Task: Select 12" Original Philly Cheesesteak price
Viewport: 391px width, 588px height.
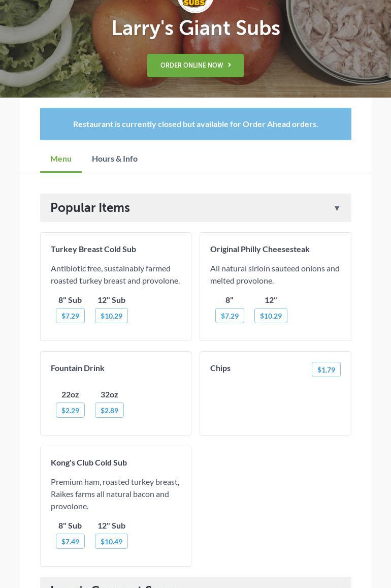Action: pyautogui.click(x=271, y=316)
